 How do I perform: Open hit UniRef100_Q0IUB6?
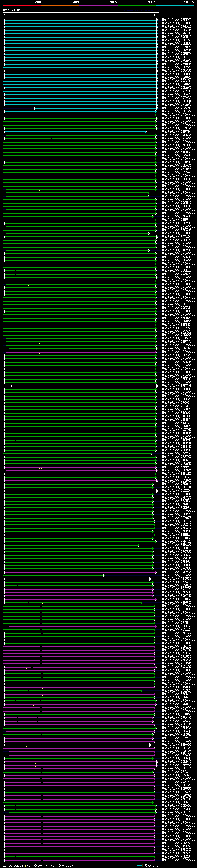pos(177,23)
